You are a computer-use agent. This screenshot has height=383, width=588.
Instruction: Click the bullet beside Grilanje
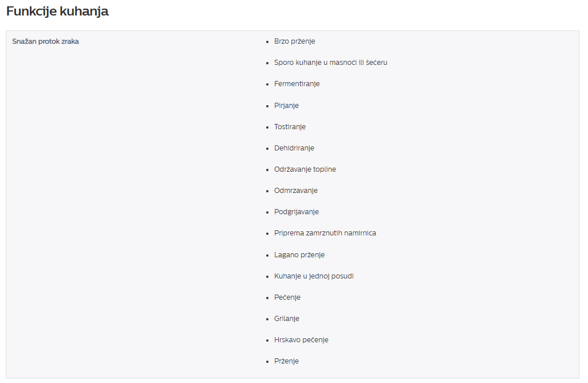pyautogui.click(x=267, y=319)
